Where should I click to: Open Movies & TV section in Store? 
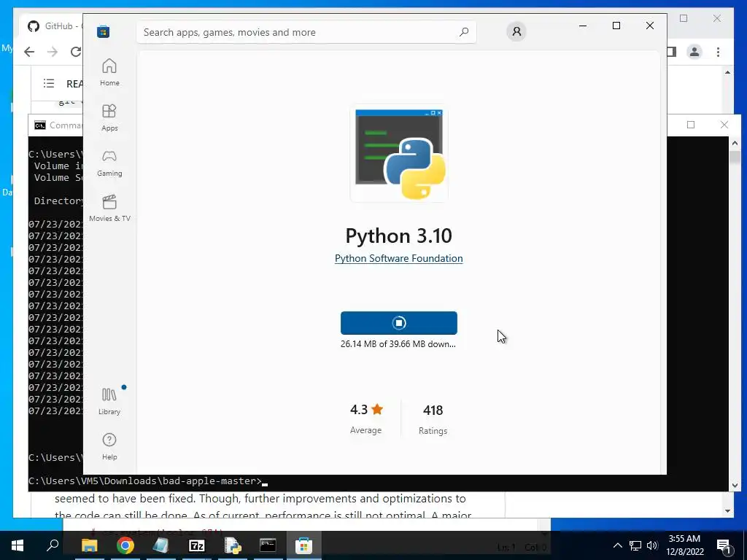(109, 208)
